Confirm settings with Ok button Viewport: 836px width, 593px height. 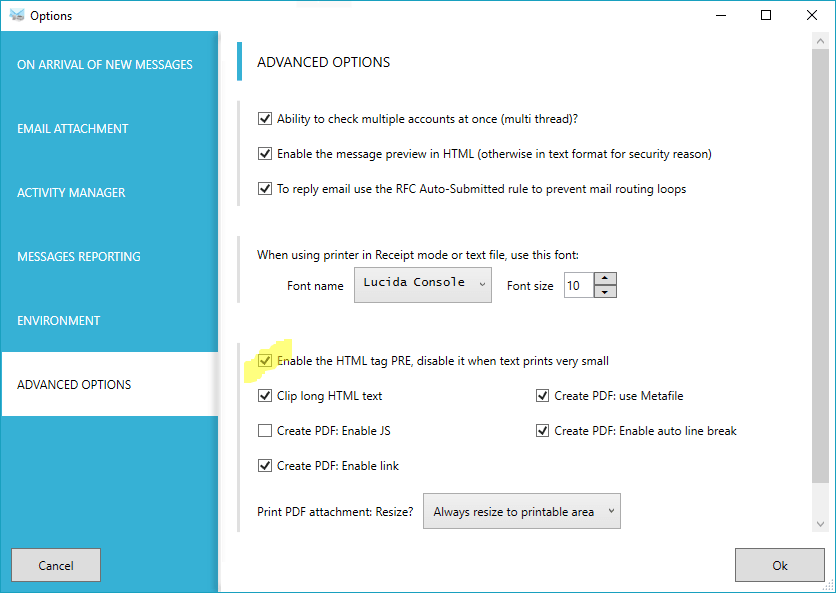pyautogui.click(x=779, y=565)
